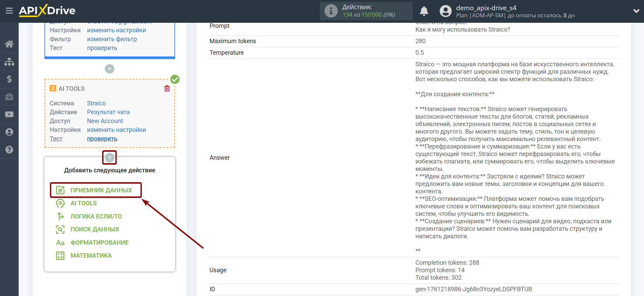The image size is (644, 296).
Task: Expand the account dropdown chevron
Action: point(636,11)
